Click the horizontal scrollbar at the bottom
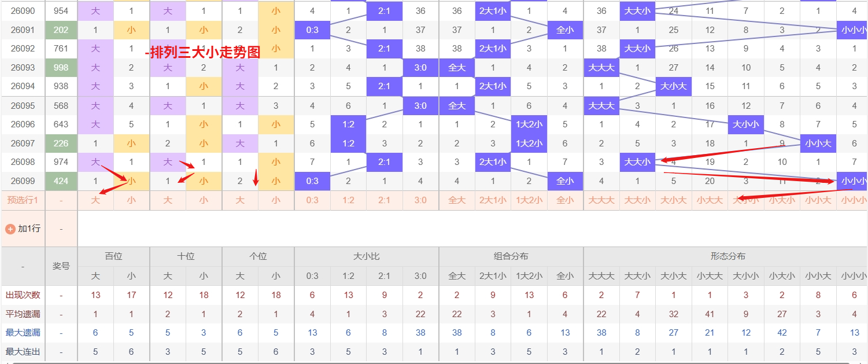The width and height of the screenshot is (868, 364). coord(434,362)
